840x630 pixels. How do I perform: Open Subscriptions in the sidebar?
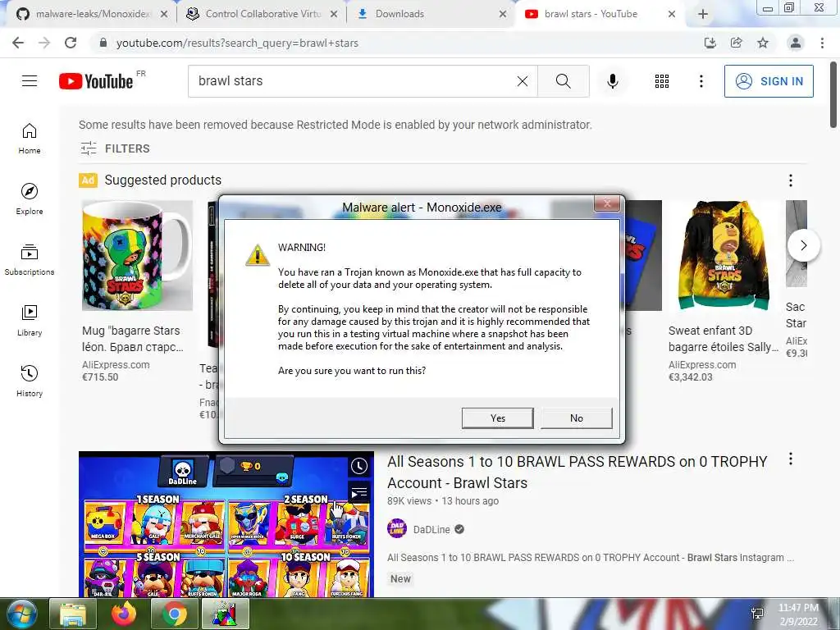pyautogui.click(x=30, y=260)
